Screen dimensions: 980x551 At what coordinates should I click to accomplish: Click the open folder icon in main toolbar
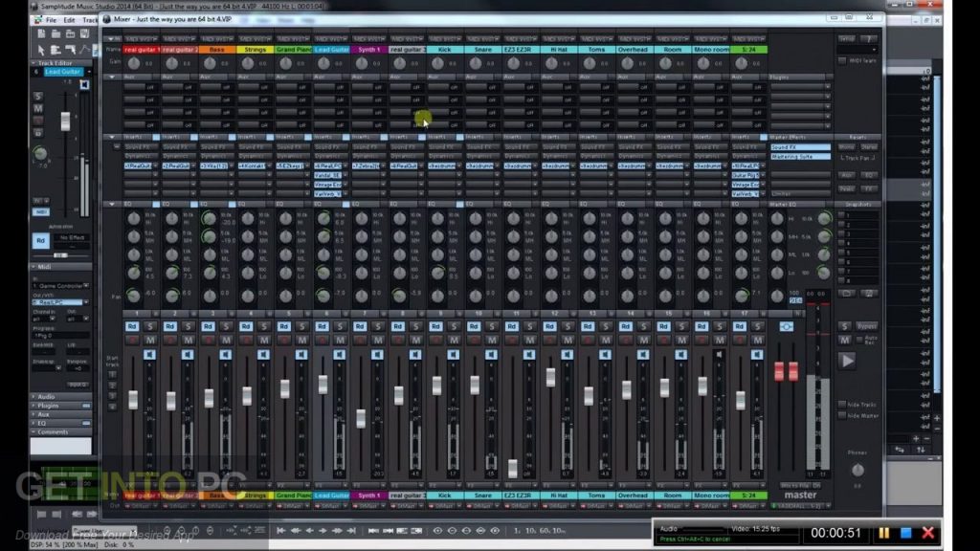point(56,33)
